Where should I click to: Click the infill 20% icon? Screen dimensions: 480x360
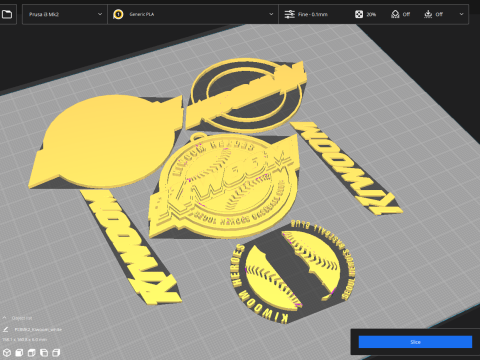(x=359, y=14)
